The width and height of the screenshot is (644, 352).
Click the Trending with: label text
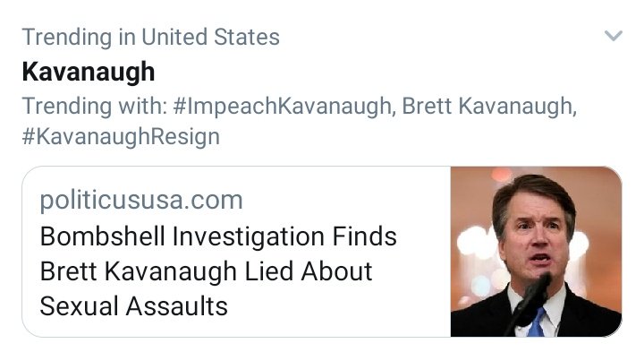(95, 106)
